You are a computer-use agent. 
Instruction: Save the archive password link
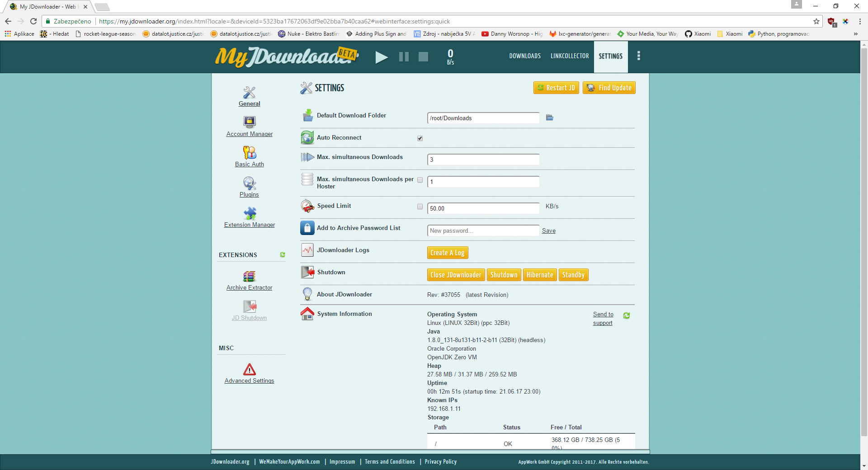click(x=549, y=230)
